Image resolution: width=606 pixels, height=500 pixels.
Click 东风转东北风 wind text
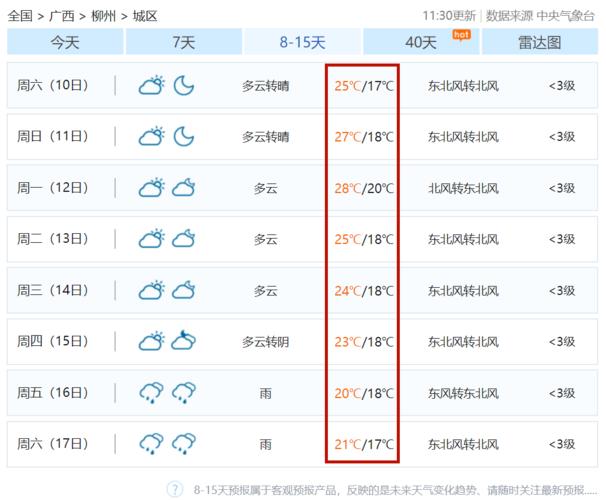tap(463, 393)
